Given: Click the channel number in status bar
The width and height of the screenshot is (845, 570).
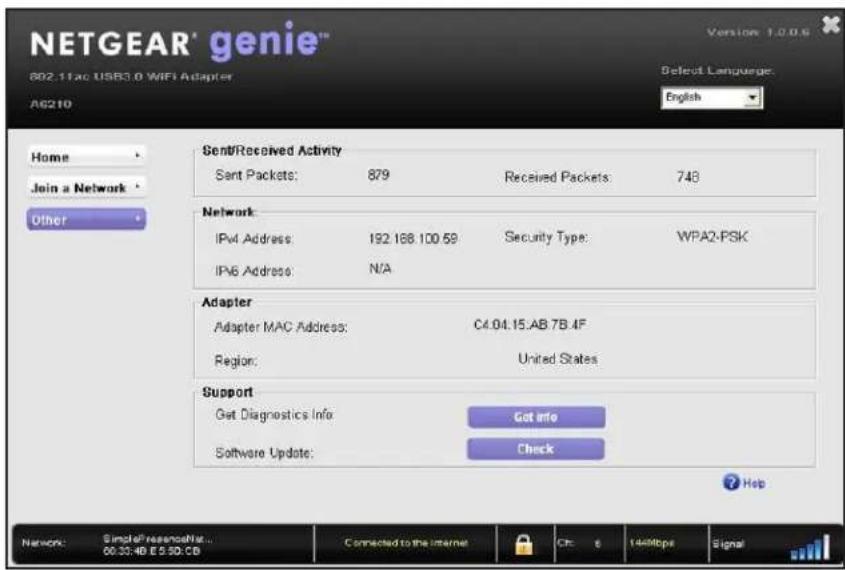Looking at the screenshot, I should pos(597,544).
